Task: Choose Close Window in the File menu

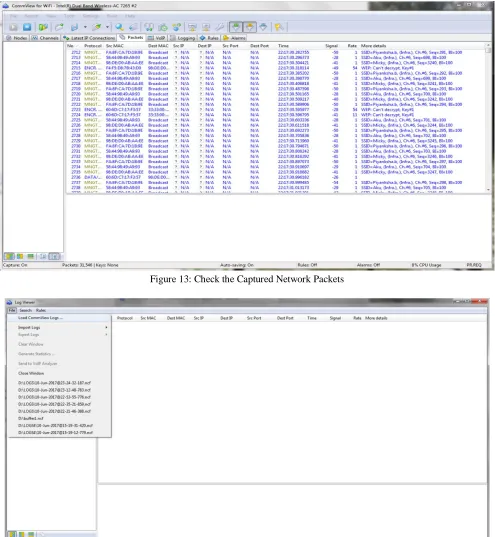Action: [x=59, y=373]
